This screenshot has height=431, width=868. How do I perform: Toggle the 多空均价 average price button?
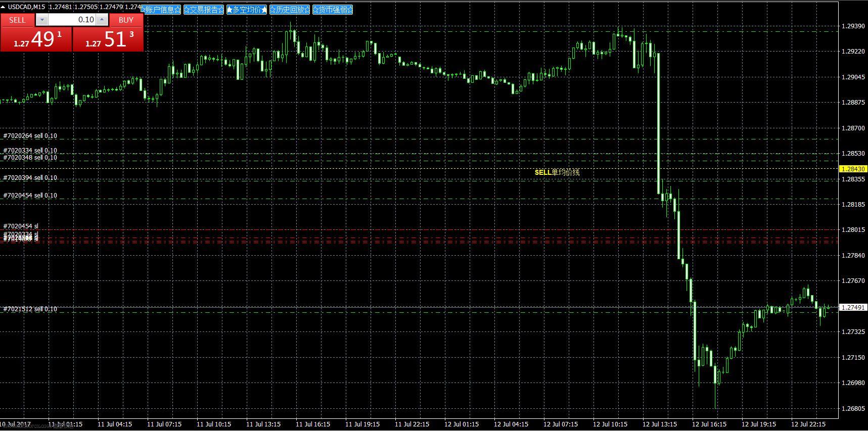247,10
